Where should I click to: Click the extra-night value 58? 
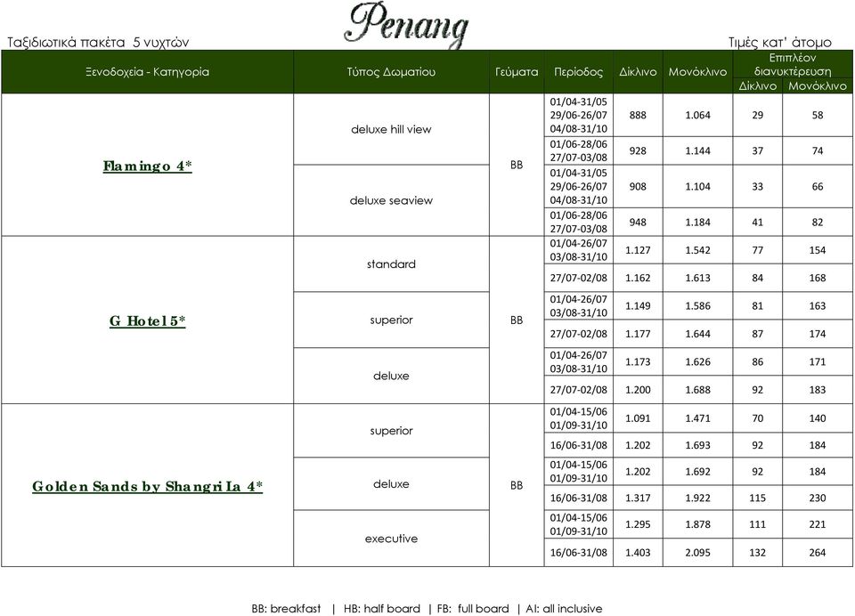pyautogui.click(x=817, y=115)
